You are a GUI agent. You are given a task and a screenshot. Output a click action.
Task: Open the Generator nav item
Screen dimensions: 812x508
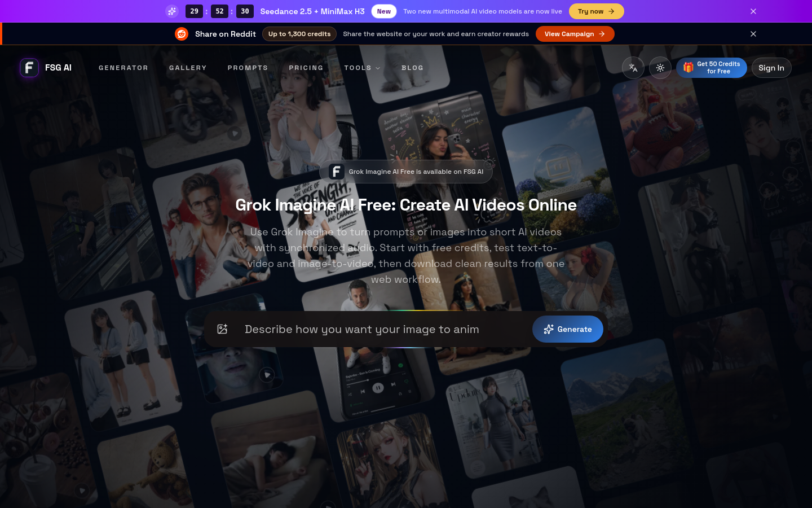pyautogui.click(x=123, y=68)
